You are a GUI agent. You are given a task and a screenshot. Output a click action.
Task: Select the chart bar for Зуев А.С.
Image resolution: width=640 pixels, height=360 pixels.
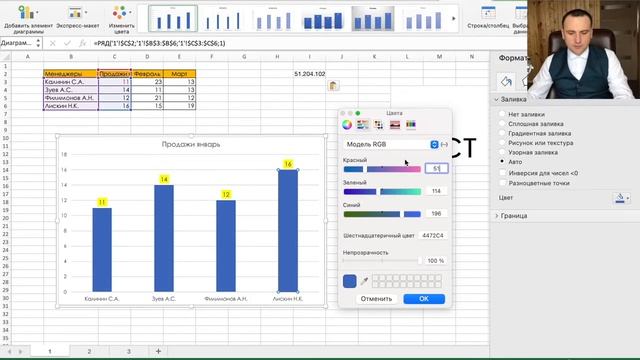pyautogui.click(x=164, y=238)
